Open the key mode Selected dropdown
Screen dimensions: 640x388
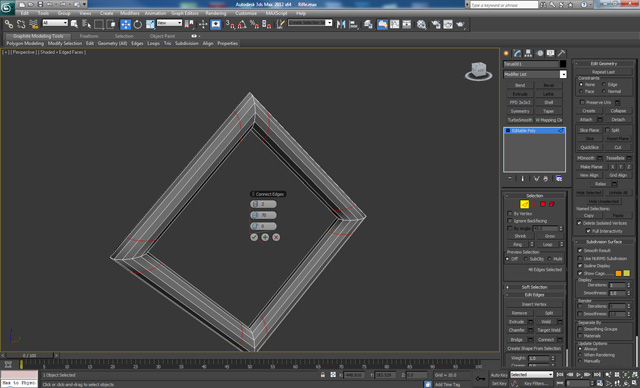coord(531,375)
